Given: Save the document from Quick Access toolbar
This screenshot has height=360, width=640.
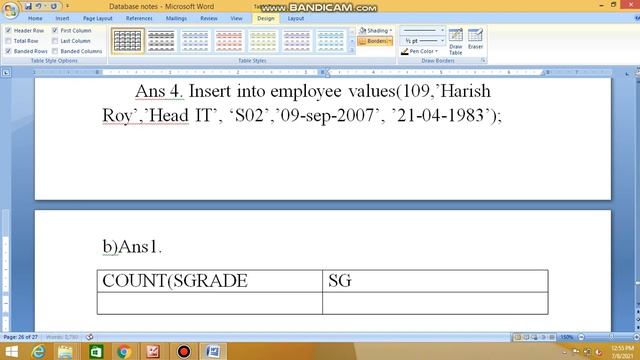Looking at the screenshot, I should point(28,6).
